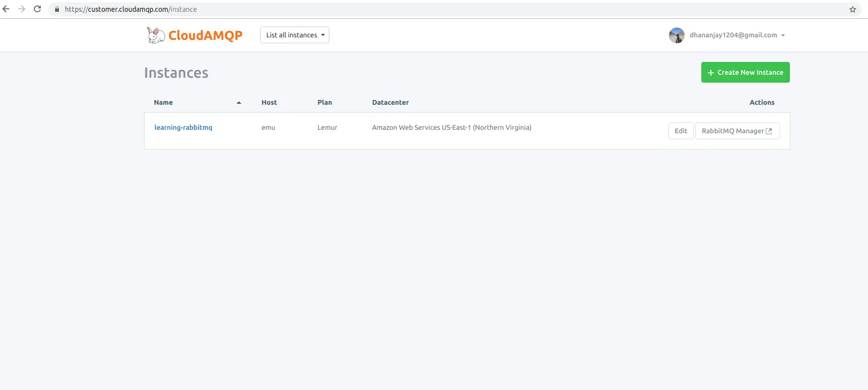Click the browser back arrow

coord(6,9)
